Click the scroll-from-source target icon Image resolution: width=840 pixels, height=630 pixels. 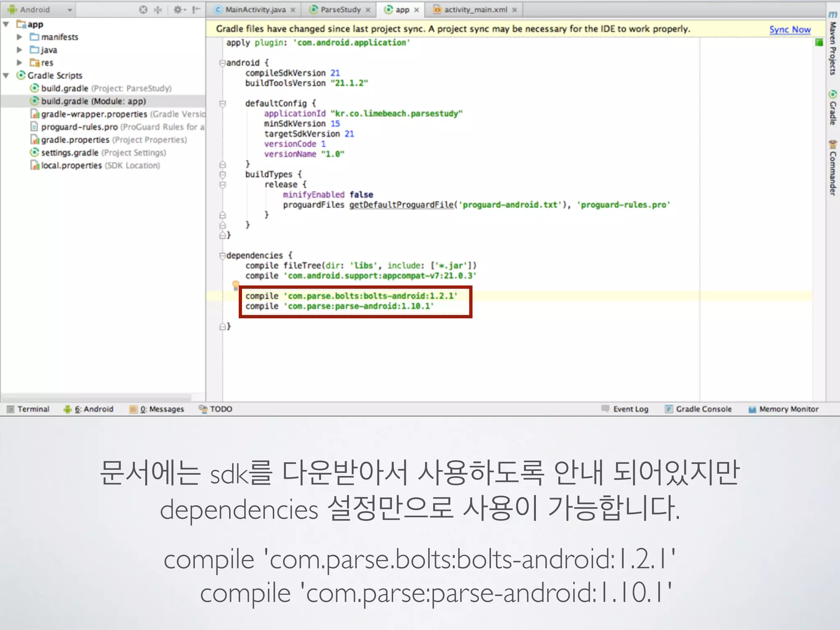click(x=143, y=9)
